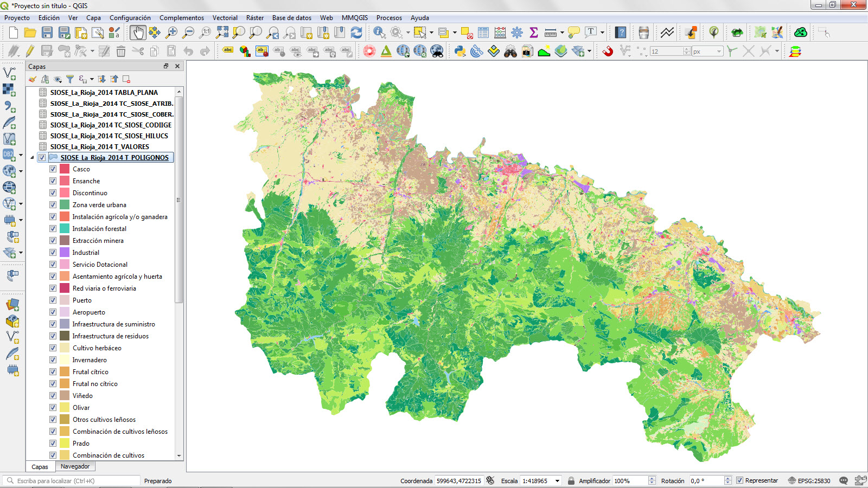
Task: Toggle the Industrial category checkbox
Action: pos(53,253)
